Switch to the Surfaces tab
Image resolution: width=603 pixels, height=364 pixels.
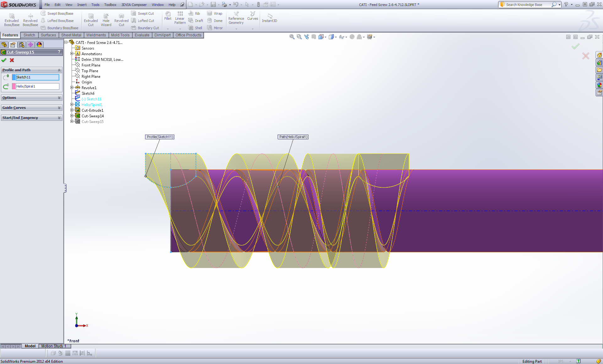48,35
